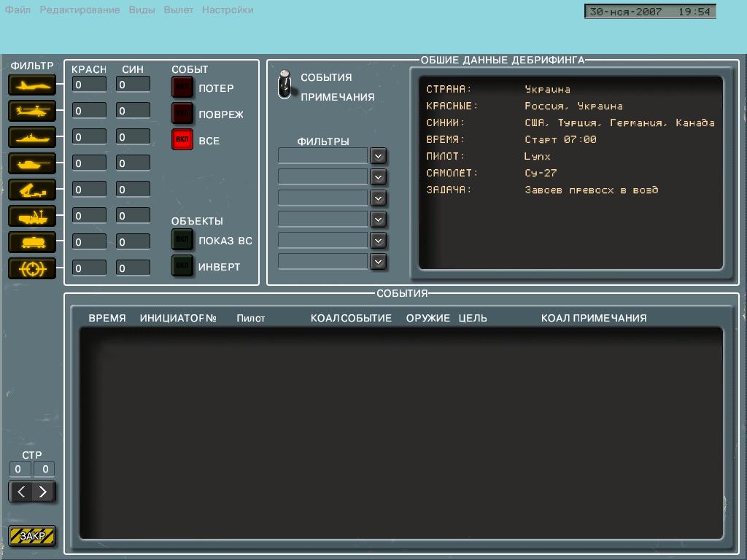The image size is (747, 560).
Task: Click the ВРЕМЯ column header
Action: pyautogui.click(x=107, y=318)
